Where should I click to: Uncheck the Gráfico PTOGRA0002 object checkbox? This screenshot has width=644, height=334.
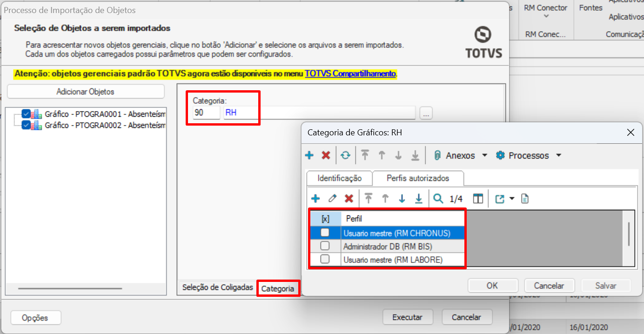(x=26, y=125)
